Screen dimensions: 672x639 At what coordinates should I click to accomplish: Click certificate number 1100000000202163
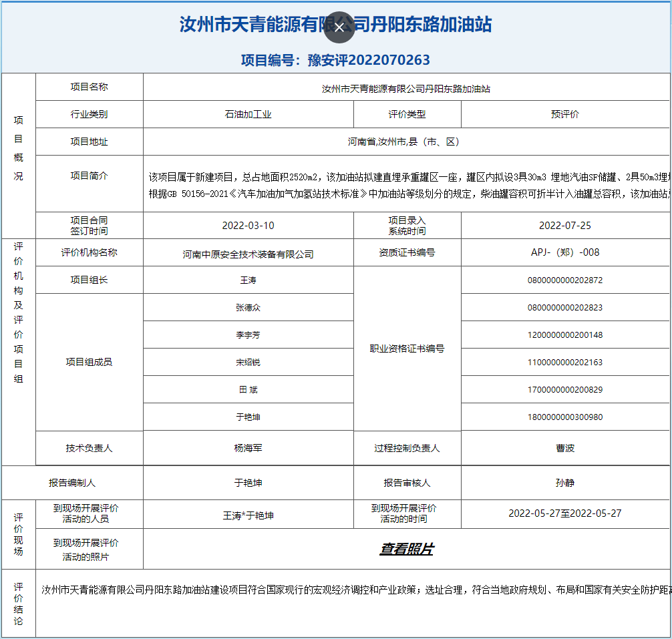(x=565, y=363)
